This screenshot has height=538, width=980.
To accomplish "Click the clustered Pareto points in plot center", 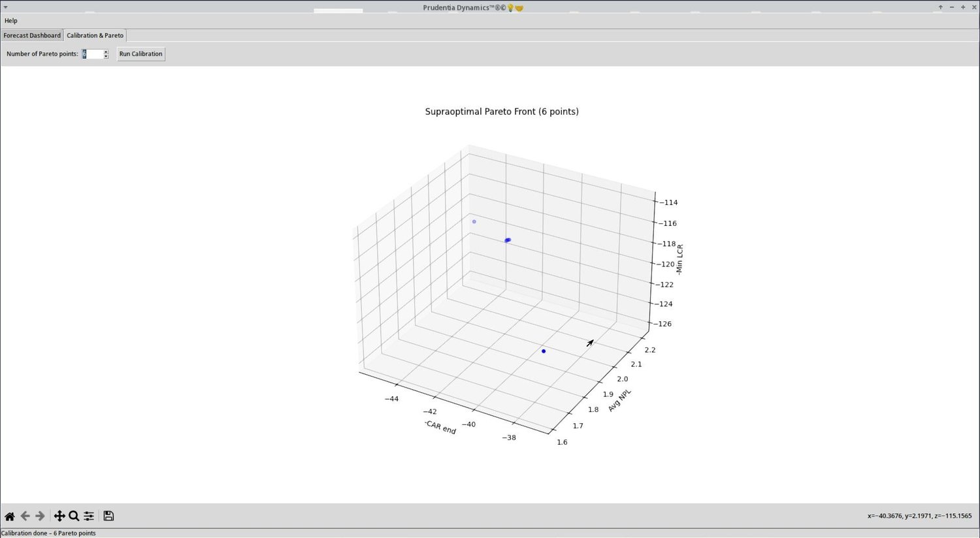I will click(x=508, y=240).
